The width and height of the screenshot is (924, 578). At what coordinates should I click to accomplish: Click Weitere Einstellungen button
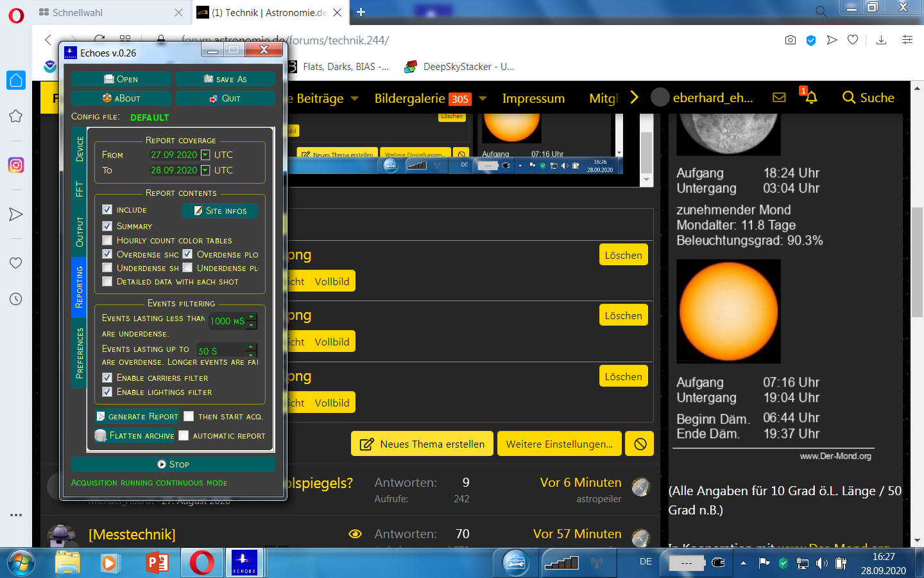[x=560, y=444]
